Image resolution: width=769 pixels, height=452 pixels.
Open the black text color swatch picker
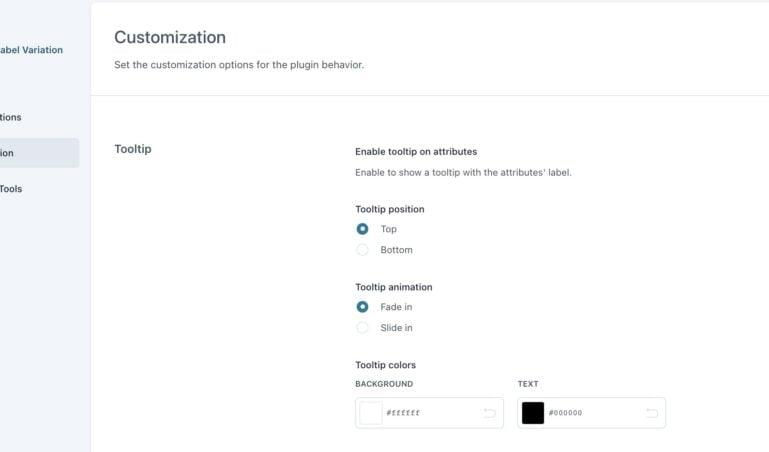coord(533,413)
